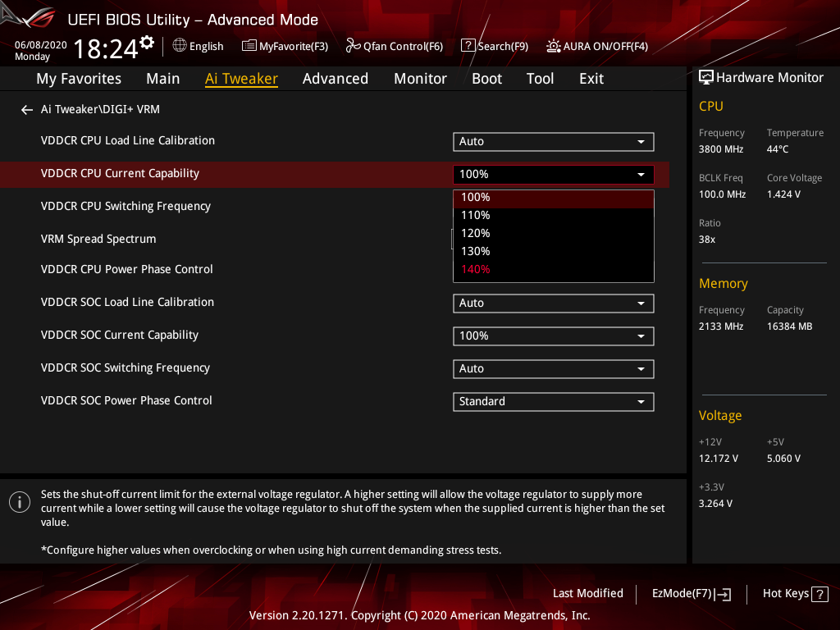The height and width of the screenshot is (630, 840).
Task: Select 120% current capability option
Action: tap(554, 234)
